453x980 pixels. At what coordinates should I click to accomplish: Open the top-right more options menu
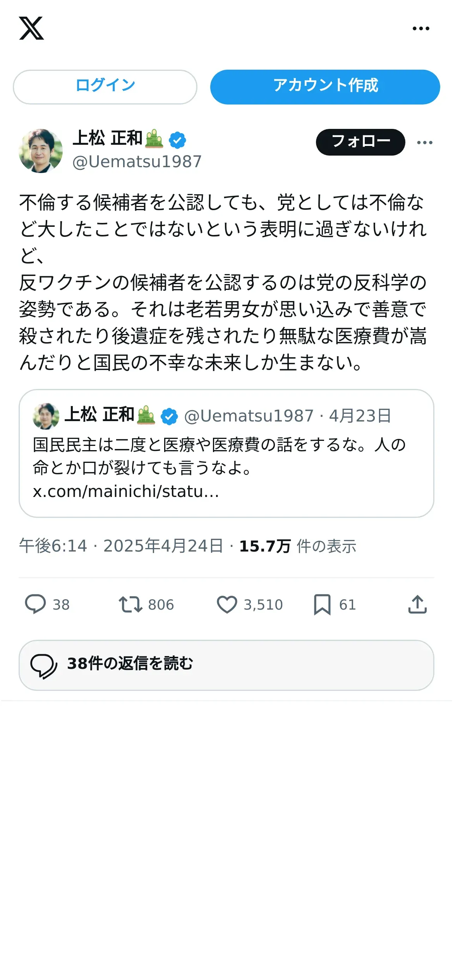[x=421, y=29]
